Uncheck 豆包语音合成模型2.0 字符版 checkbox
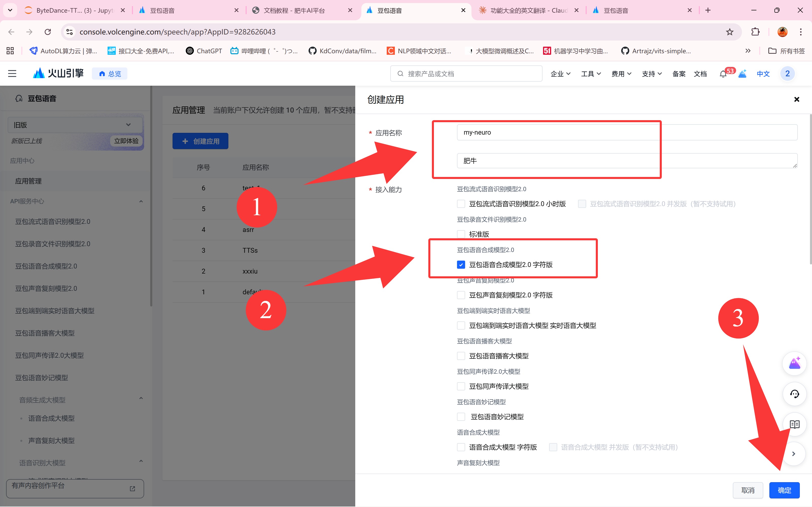Image resolution: width=812 pixels, height=507 pixels. point(461,265)
